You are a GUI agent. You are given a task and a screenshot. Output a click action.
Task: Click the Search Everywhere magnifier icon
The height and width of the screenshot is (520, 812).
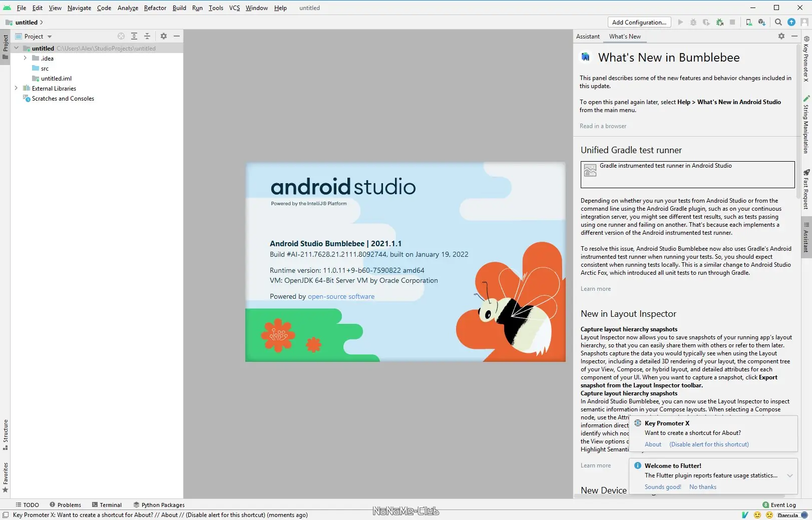tap(778, 23)
